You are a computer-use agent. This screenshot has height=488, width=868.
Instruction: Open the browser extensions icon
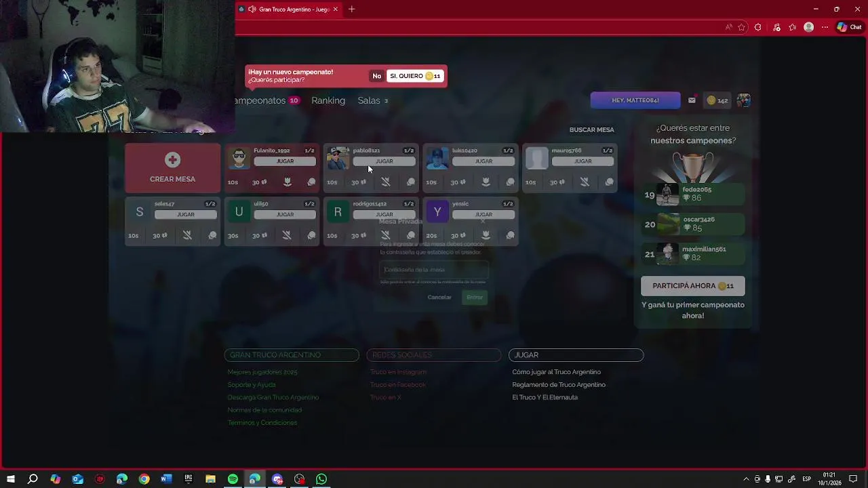pyautogui.click(x=758, y=27)
